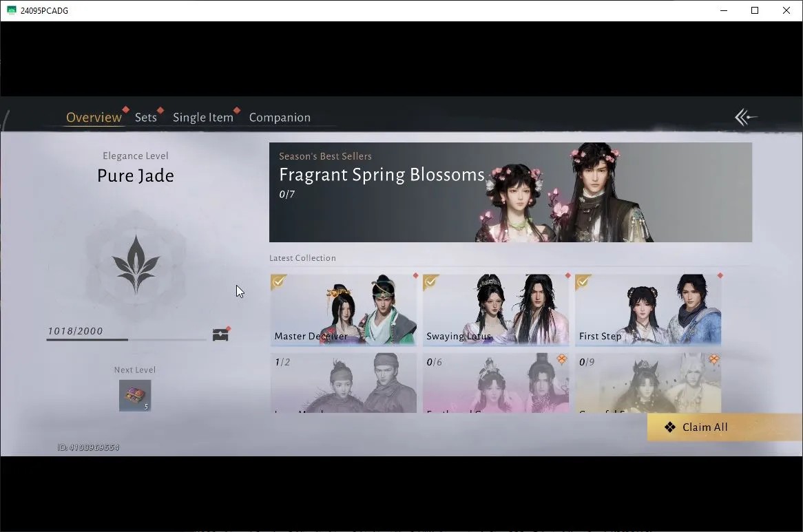Image resolution: width=803 pixels, height=532 pixels.
Task: Select the Master Deceiver collection card
Action: click(x=343, y=310)
